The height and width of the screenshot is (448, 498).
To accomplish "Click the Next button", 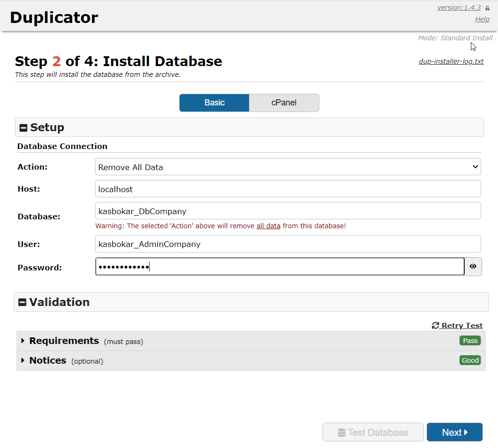I will [x=454, y=432].
